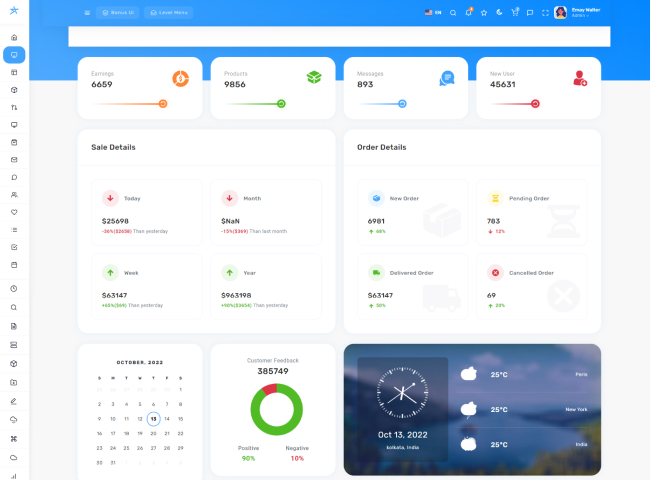This screenshot has width=650, height=480.
Task: Toggle fullscreen mode in header
Action: click(545, 13)
